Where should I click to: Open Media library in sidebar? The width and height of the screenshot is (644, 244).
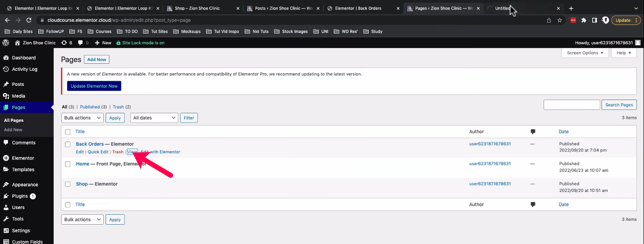click(x=18, y=96)
